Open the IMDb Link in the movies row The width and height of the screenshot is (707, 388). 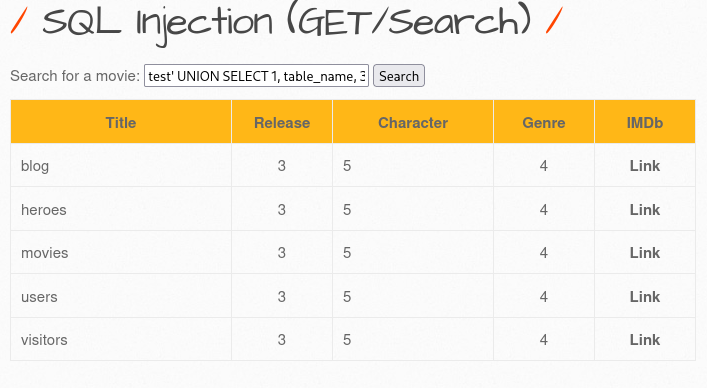pyautogui.click(x=645, y=253)
